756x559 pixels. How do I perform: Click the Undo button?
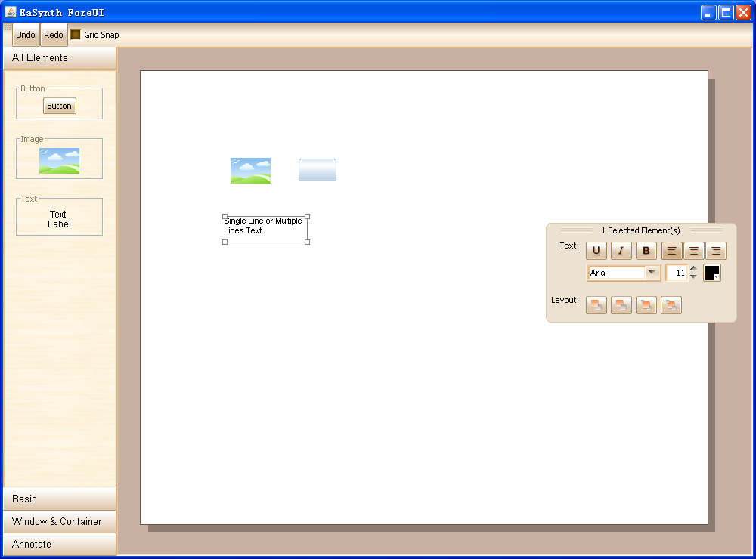pos(26,35)
